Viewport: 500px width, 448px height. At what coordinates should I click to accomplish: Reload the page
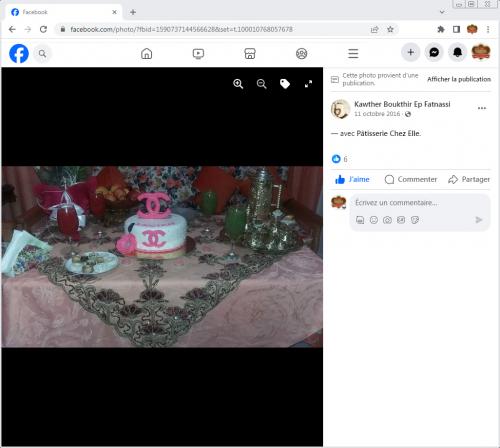pyautogui.click(x=43, y=29)
